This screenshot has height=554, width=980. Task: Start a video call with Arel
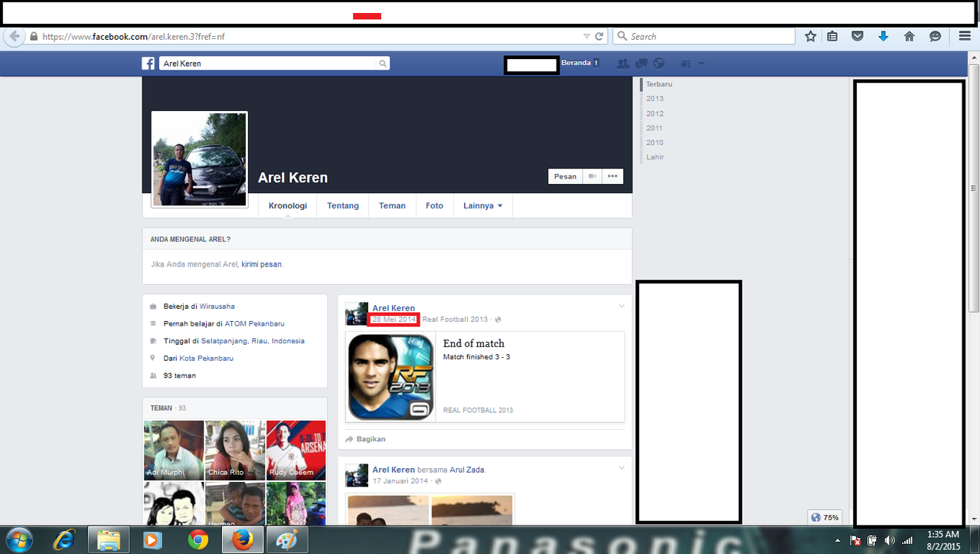(593, 176)
